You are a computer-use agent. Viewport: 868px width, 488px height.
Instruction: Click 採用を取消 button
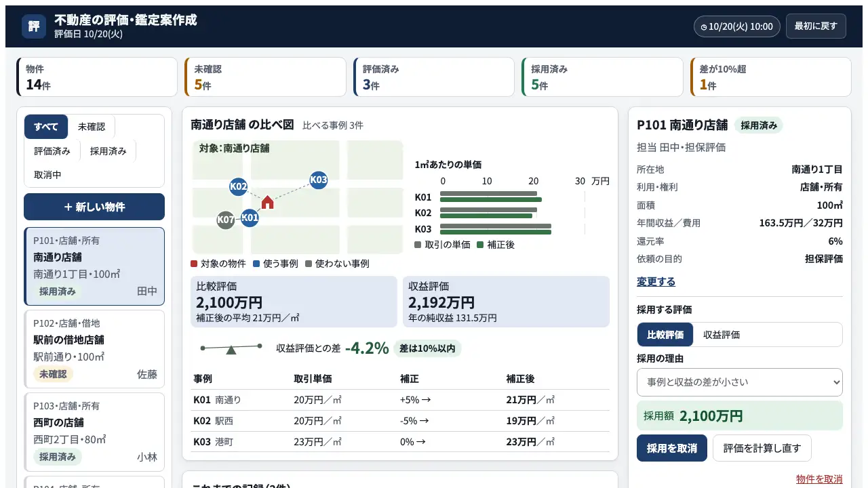click(x=672, y=448)
